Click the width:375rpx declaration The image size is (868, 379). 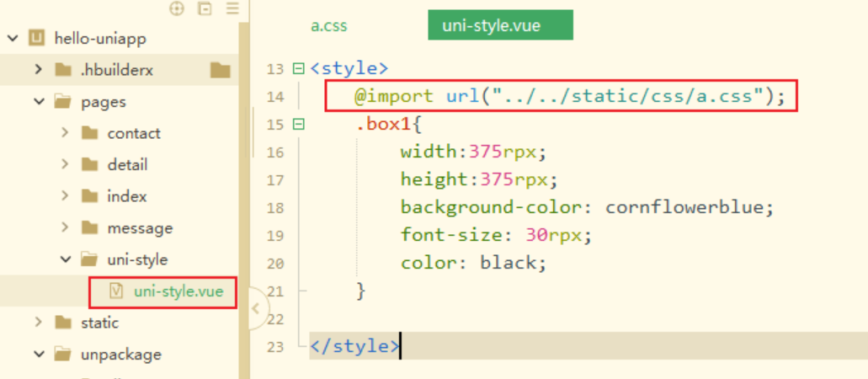coord(474,152)
